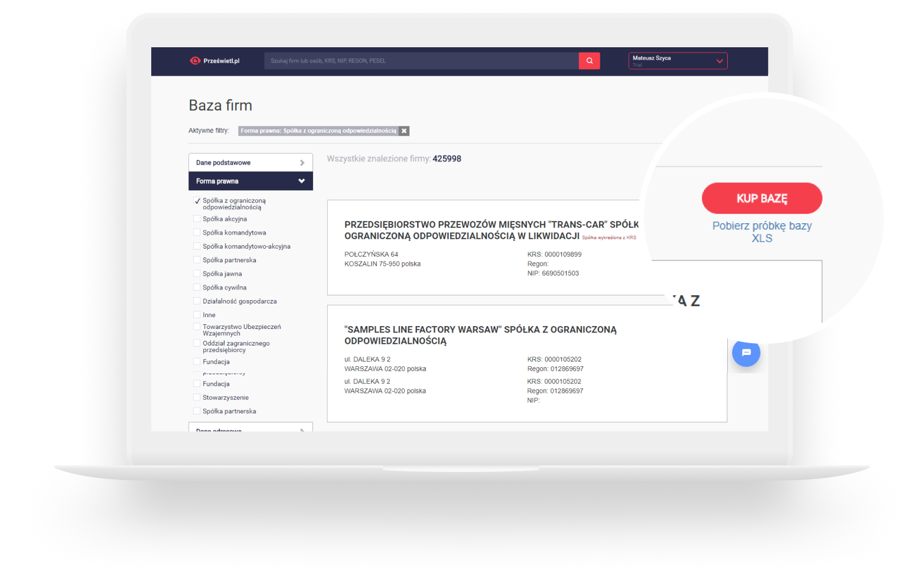The image size is (924, 580).
Task: Expand the Dane podstawowe section
Action: click(250, 162)
